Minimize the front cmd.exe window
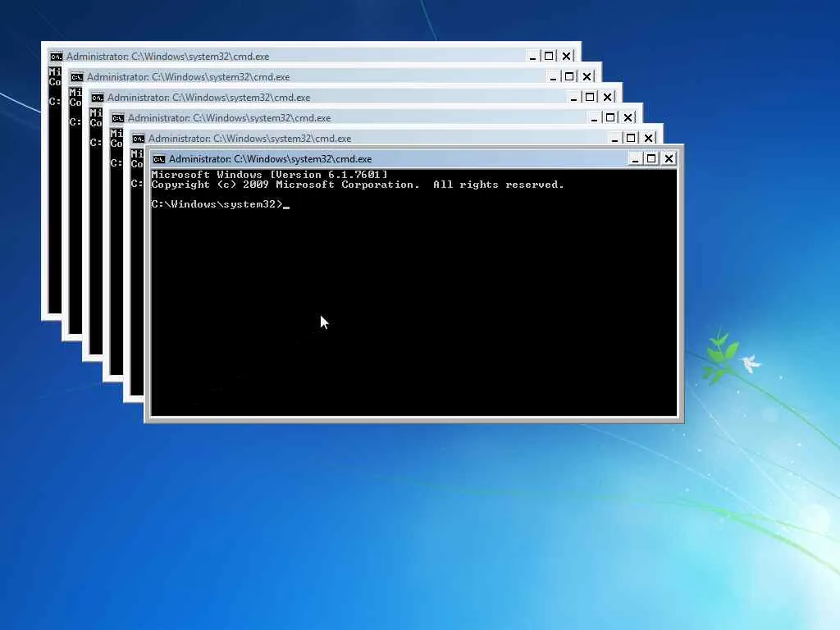 [635, 158]
